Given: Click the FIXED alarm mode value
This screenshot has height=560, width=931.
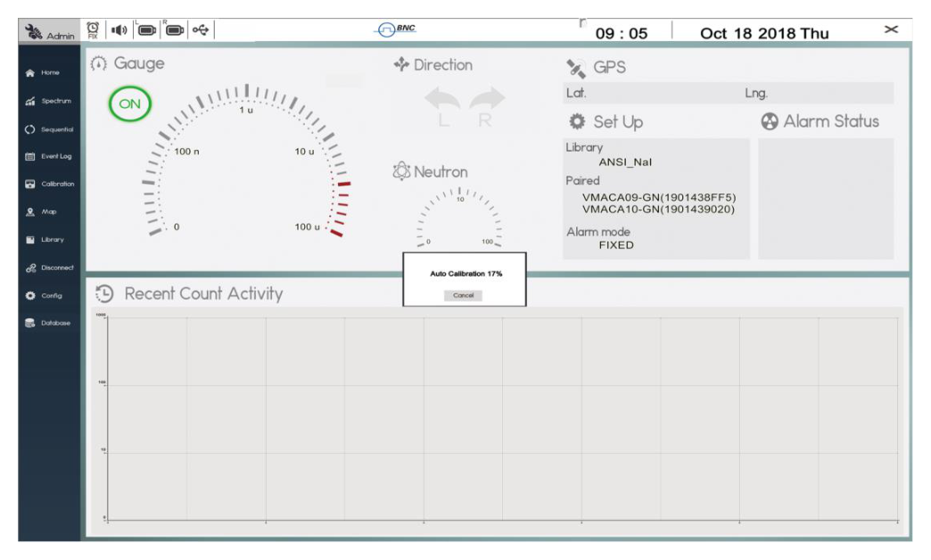Looking at the screenshot, I should [x=616, y=244].
